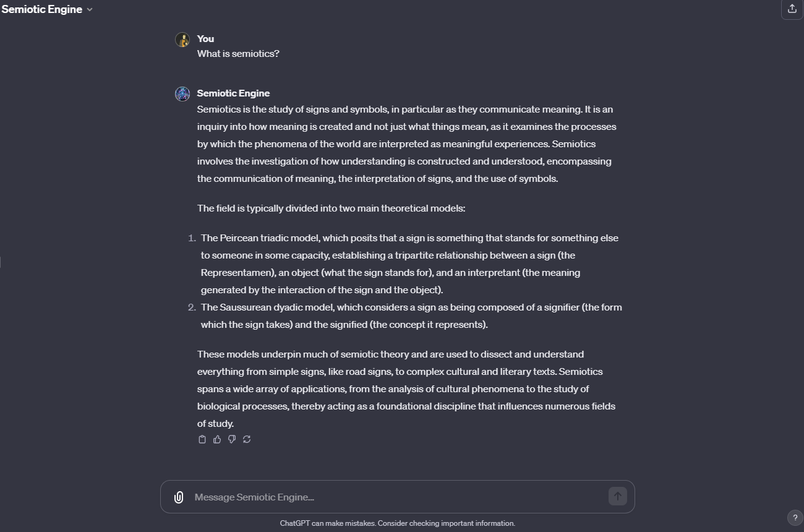Click the You sender label

point(205,38)
